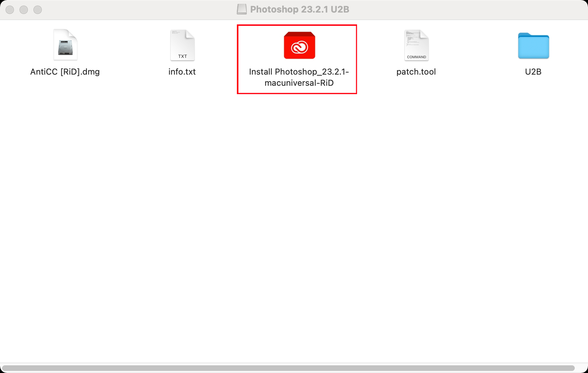This screenshot has width=588, height=373.
Task: Click the 'AntiCC [RiD].dmg' file name
Action: pos(65,72)
